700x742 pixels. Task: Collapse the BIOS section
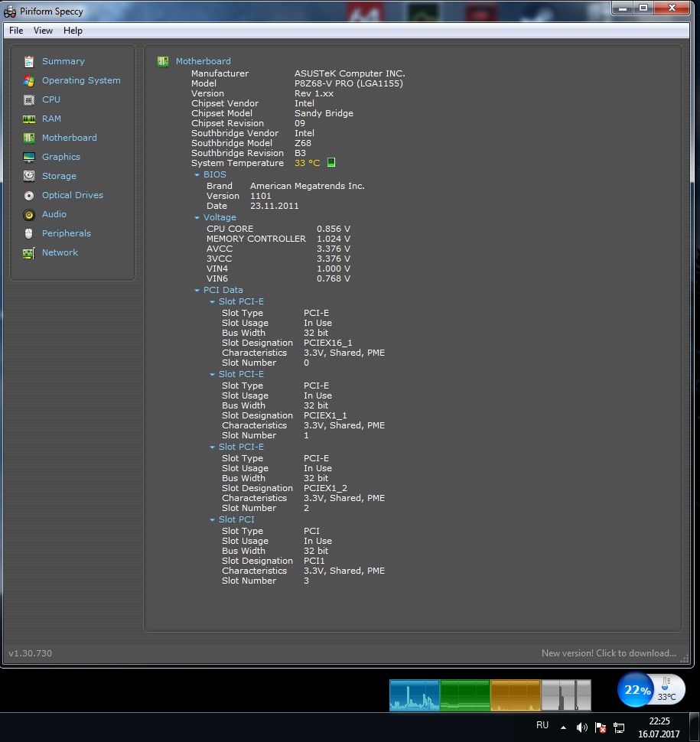click(197, 175)
